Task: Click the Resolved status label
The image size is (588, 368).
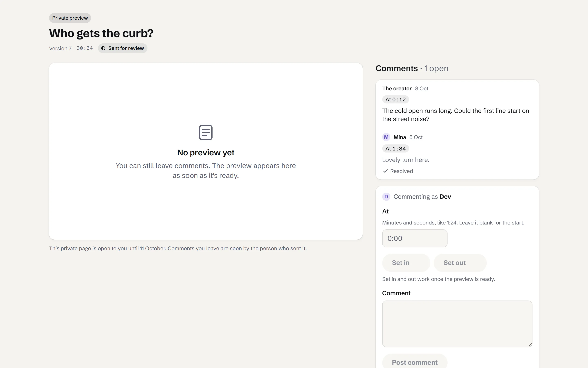Action: tap(401, 171)
